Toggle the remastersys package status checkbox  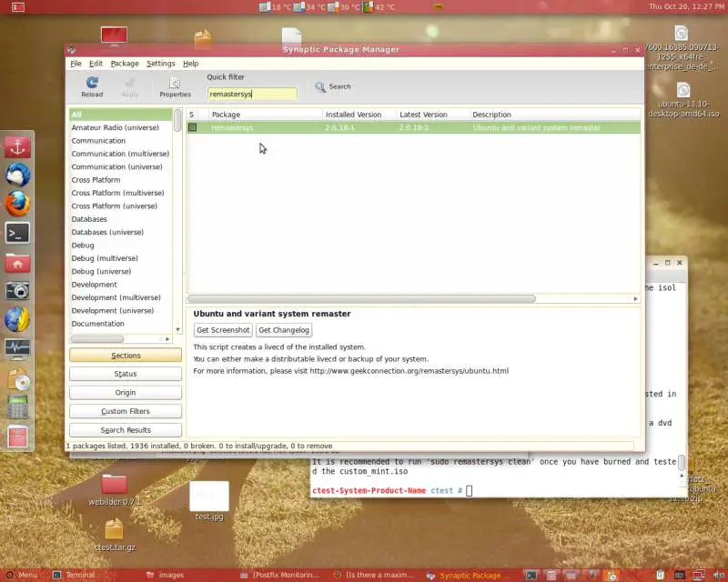(x=192, y=127)
